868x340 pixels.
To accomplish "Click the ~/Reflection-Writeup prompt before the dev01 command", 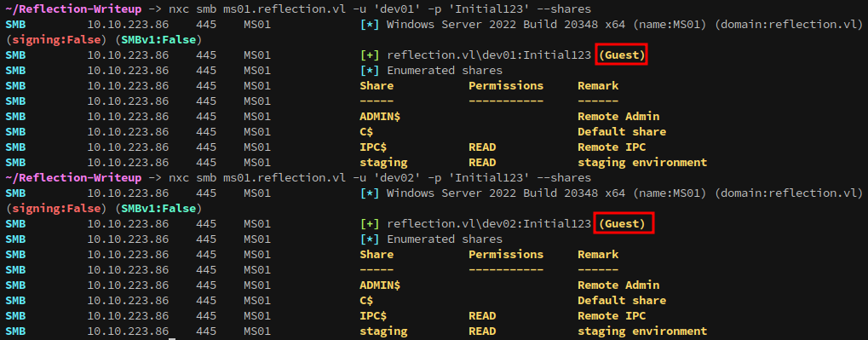I will [x=73, y=9].
